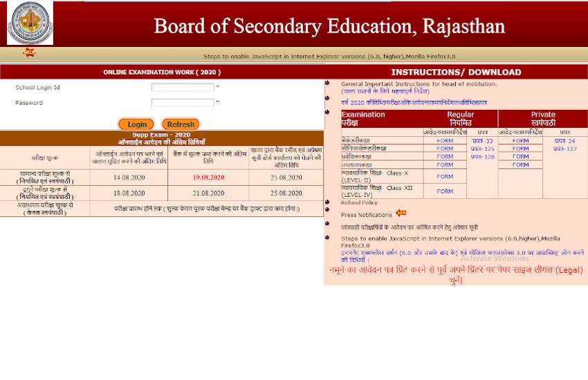Image resolution: width=588 pixels, height=380 pixels.
Task: Click the Board of Secondary Education emblem logo
Action: click(30, 23)
